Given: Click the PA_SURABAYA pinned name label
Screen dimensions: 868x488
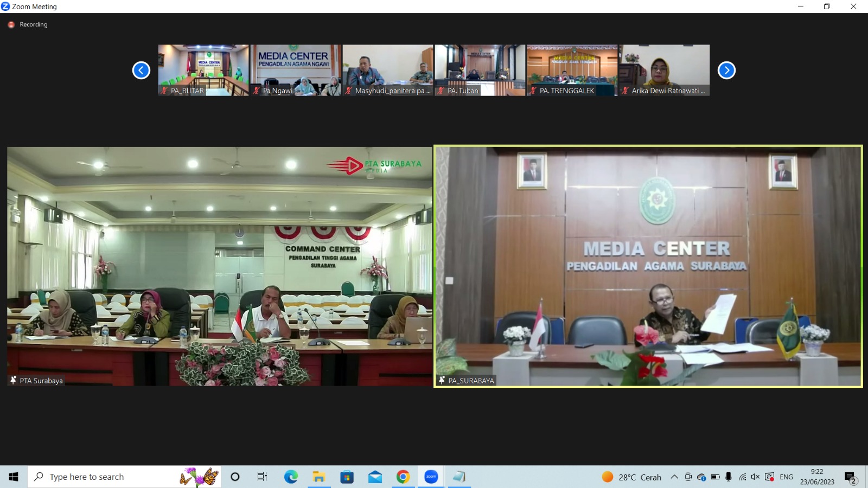Looking at the screenshot, I should pos(467,381).
